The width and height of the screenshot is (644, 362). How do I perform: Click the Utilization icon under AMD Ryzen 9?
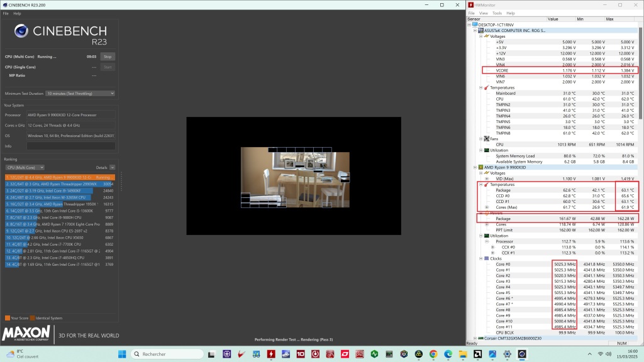486,236
